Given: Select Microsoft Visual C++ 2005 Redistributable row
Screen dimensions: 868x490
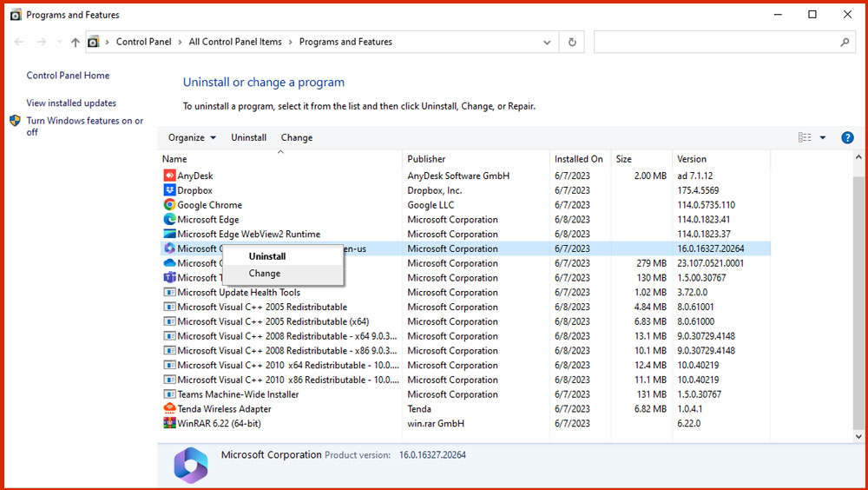Looking at the screenshot, I should click(x=465, y=307).
